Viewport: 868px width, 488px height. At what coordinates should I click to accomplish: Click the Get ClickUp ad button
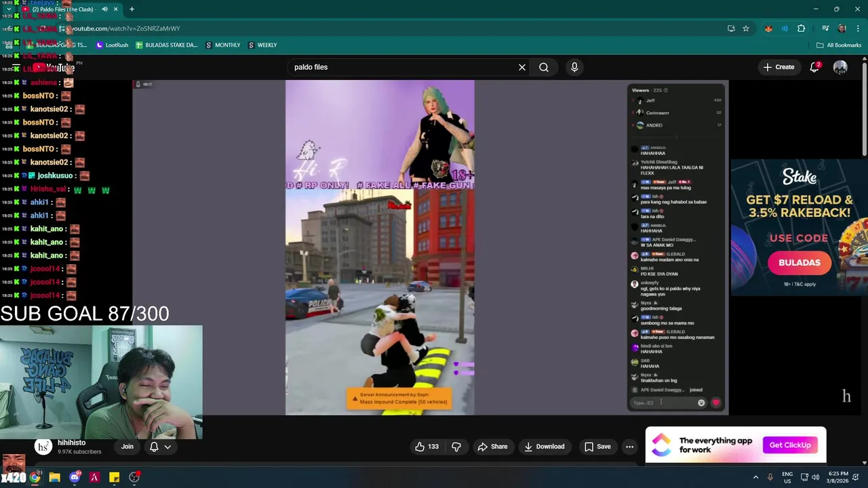(x=790, y=445)
